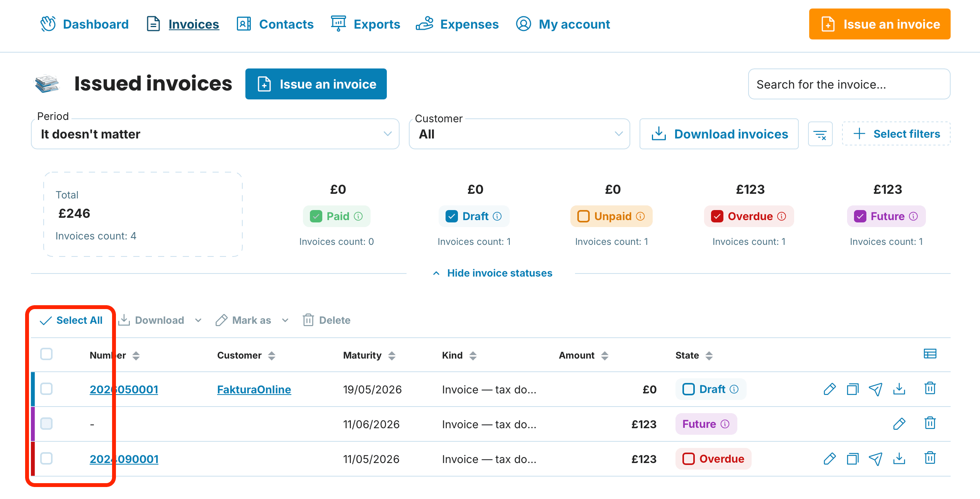Delete invoice 2026050001 with trash icon
This screenshot has height=499, width=980.
930,388
